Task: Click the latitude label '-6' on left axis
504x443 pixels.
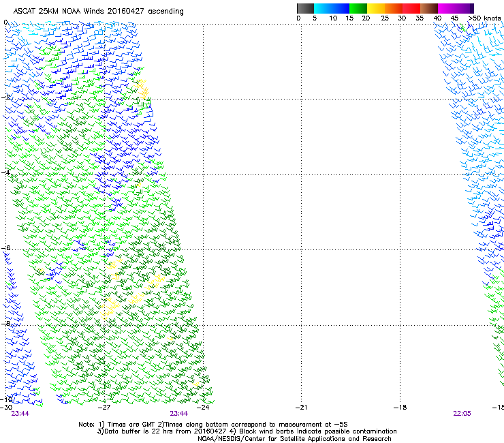Action: (6, 248)
